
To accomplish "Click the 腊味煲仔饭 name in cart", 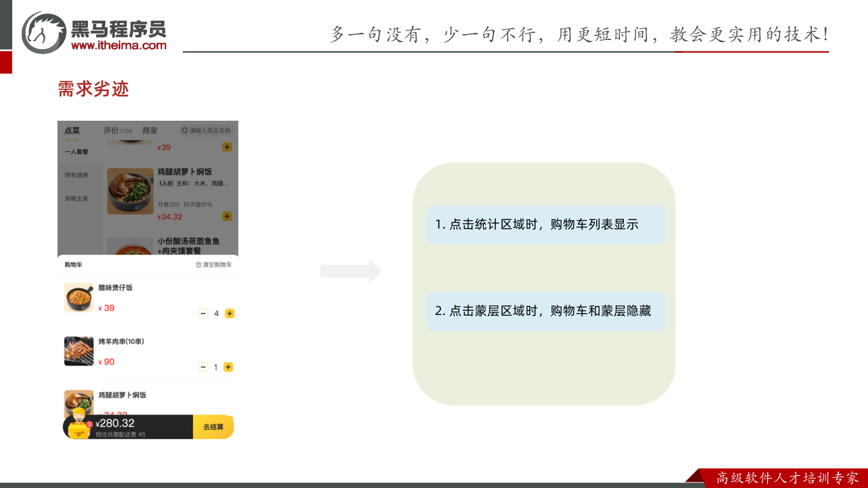I will click(116, 288).
